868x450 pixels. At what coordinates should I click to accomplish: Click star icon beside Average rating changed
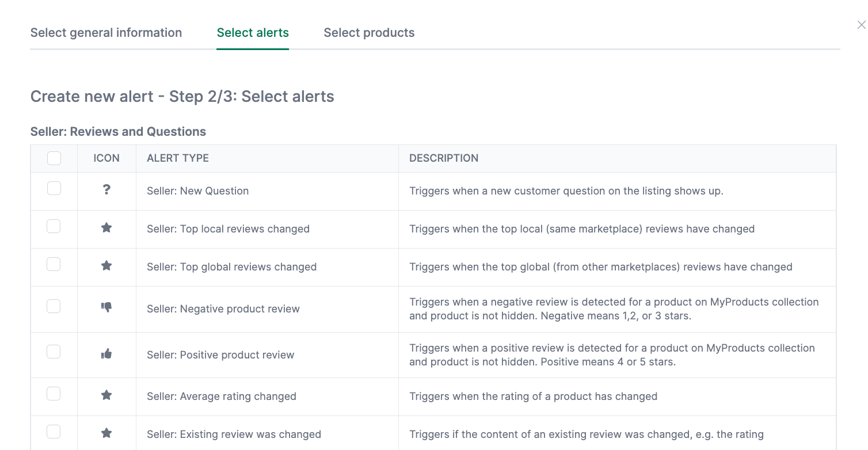[x=106, y=395]
